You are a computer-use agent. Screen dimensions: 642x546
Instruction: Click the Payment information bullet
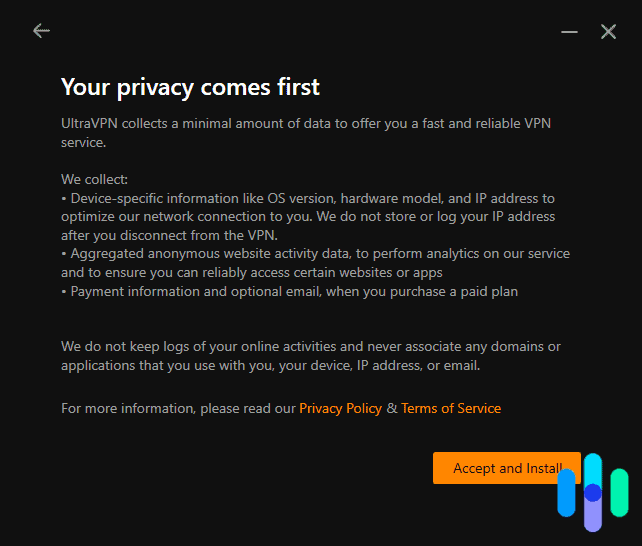290,291
